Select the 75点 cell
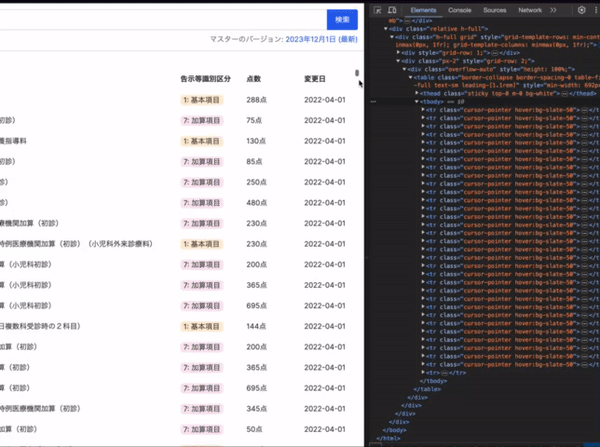The image size is (600, 447). pos(254,121)
